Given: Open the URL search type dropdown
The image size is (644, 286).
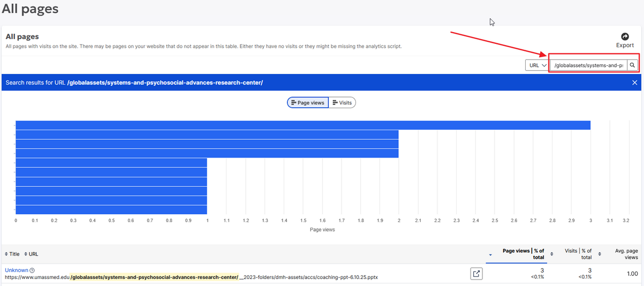Looking at the screenshot, I should click(x=537, y=65).
